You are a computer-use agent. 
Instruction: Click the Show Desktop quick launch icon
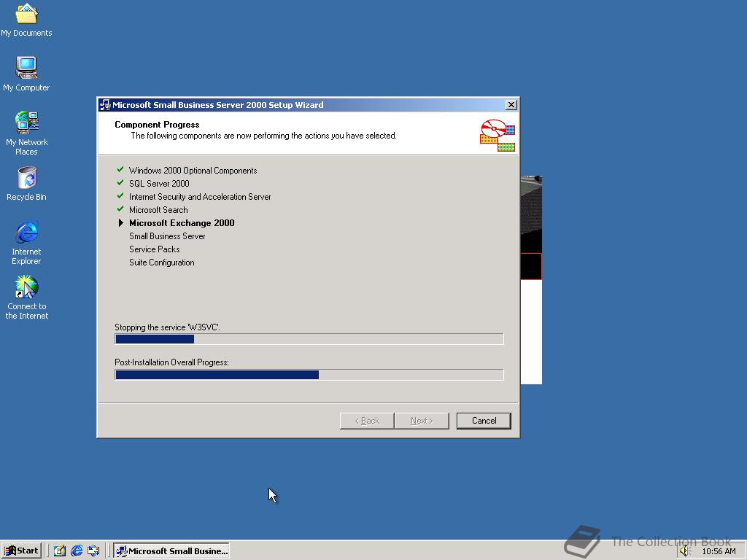click(x=60, y=551)
